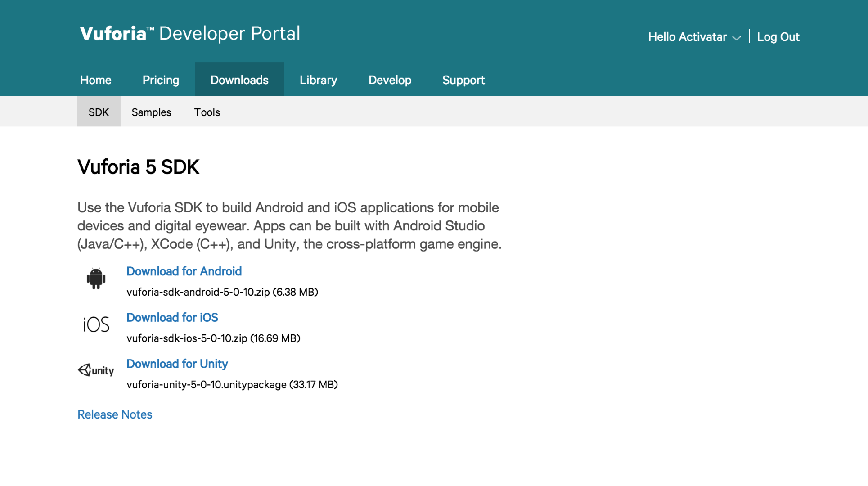This screenshot has height=486, width=868.
Task: Go to the Home menu item
Action: [x=95, y=80]
